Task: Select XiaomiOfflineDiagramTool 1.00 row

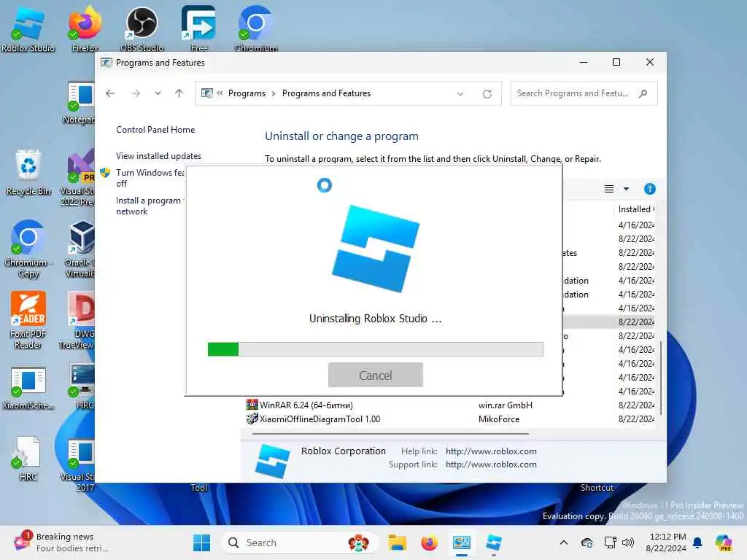Action: click(450, 419)
